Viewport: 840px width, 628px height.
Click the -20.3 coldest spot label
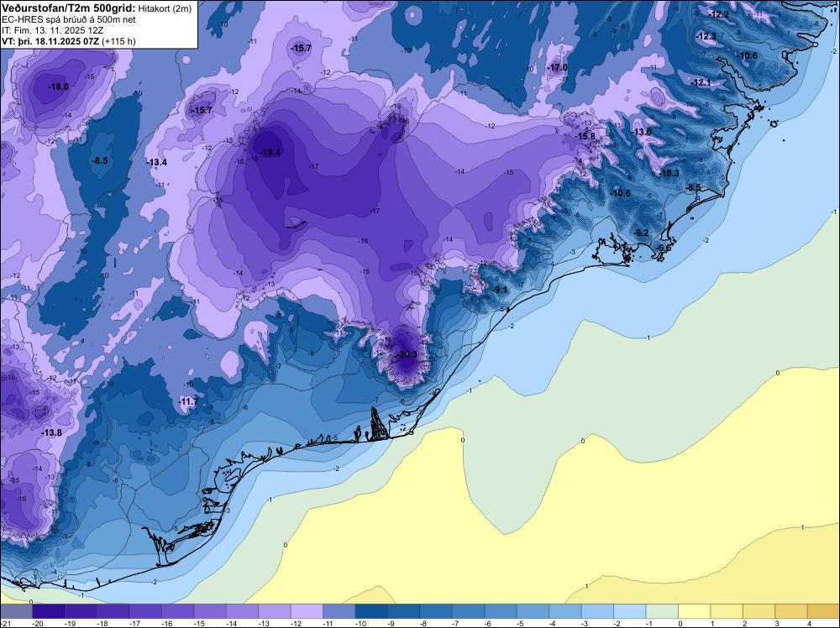(x=407, y=354)
